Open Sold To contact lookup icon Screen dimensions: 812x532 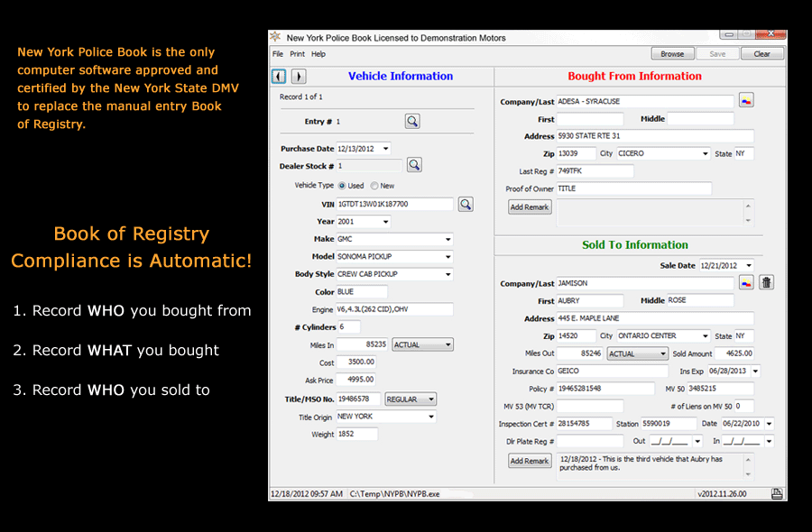pyautogui.click(x=746, y=282)
